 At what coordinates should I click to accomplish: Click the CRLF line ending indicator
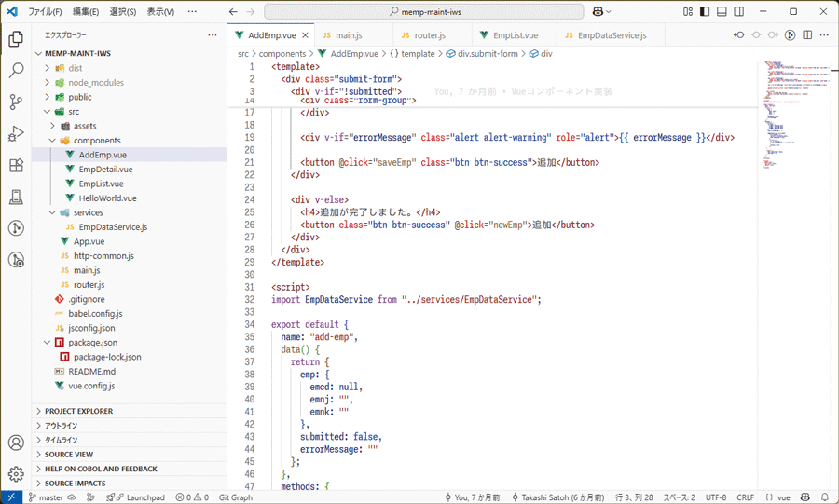point(745,497)
